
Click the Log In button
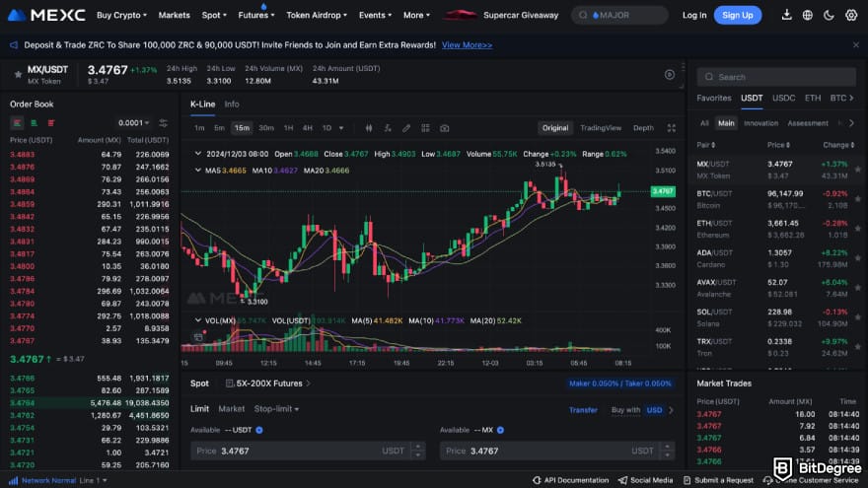pyautogui.click(x=694, y=15)
